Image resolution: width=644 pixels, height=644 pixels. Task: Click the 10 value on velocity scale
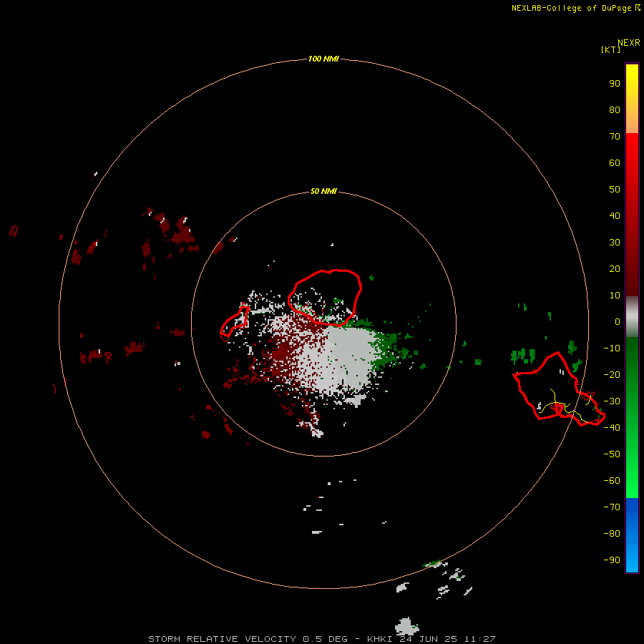pos(615,296)
